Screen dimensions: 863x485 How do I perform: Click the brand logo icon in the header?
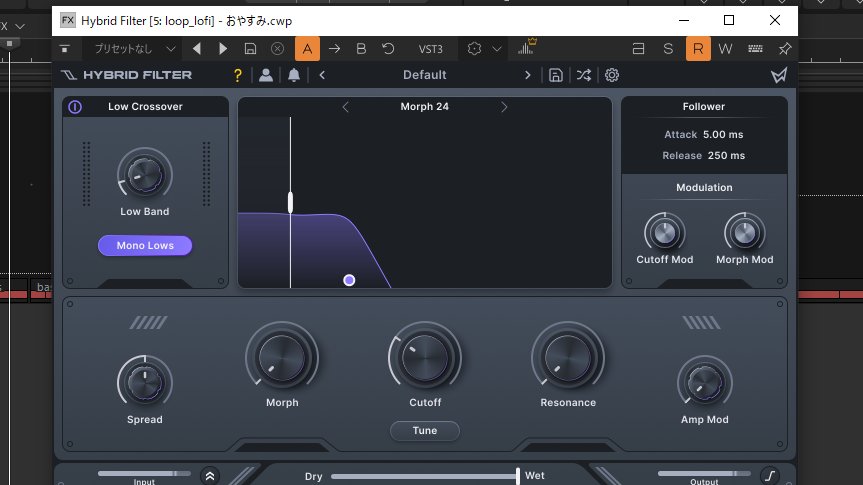[779, 75]
